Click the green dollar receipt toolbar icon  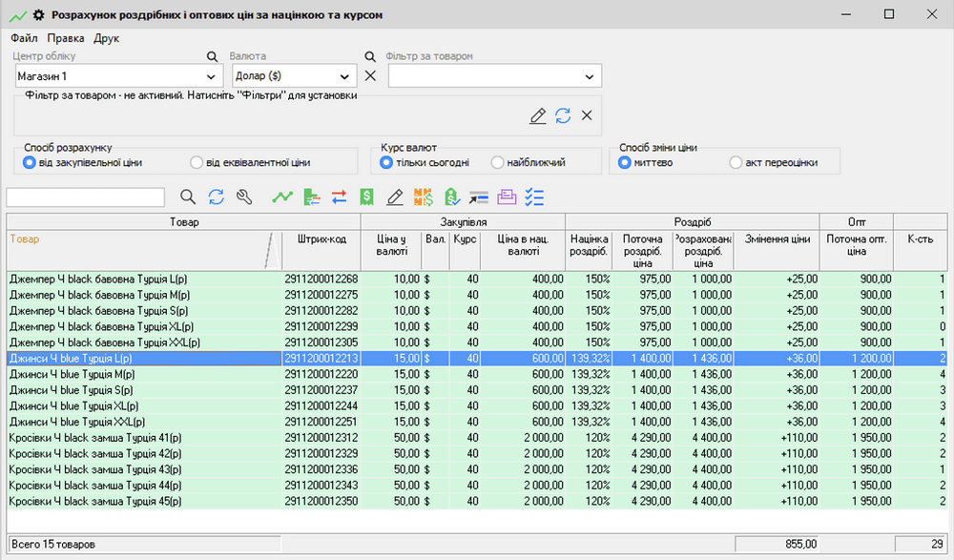366,197
